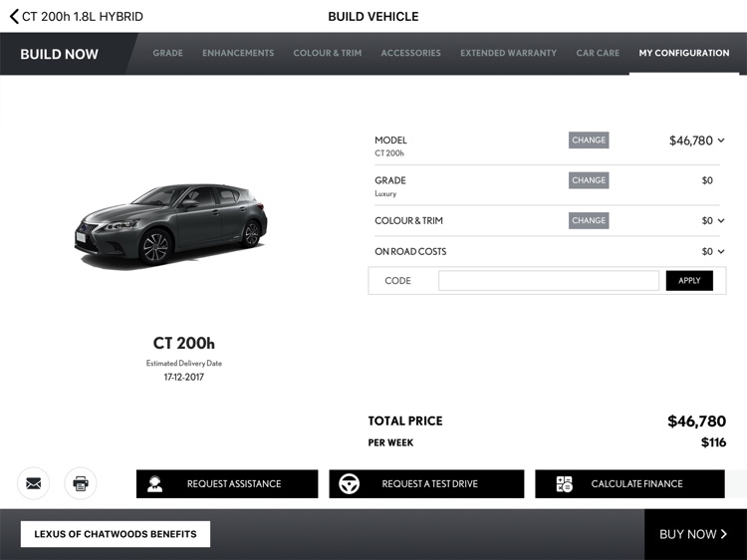Image resolution: width=747 pixels, height=560 pixels.
Task: Click the estimated delivery date 17-12-2017
Action: point(184,377)
